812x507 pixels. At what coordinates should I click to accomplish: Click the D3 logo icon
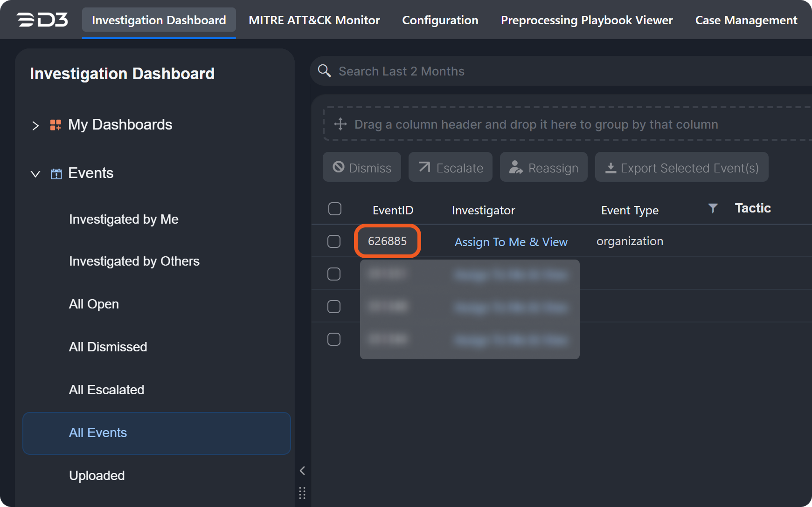(x=42, y=20)
